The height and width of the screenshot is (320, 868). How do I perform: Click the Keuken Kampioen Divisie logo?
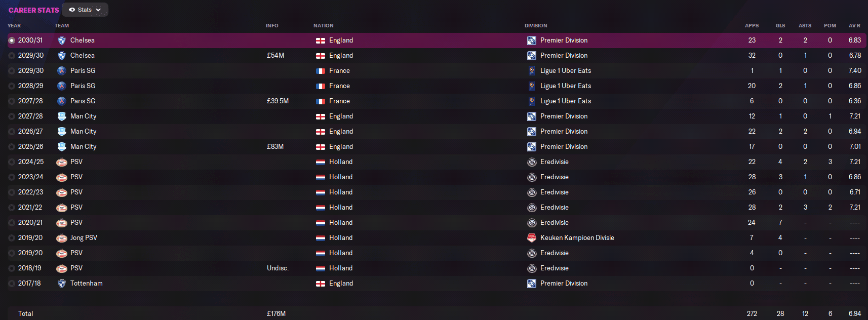532,238
